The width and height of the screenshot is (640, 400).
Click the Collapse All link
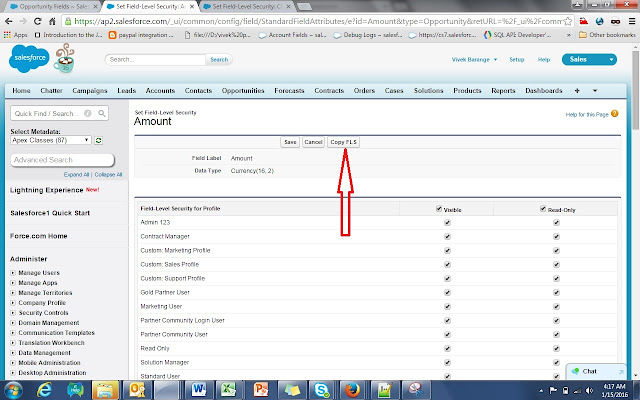coord(108,175)
